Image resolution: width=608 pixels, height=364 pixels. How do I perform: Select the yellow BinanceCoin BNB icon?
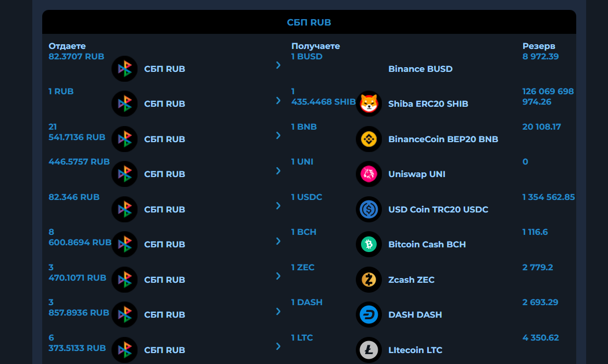[369, 139]
